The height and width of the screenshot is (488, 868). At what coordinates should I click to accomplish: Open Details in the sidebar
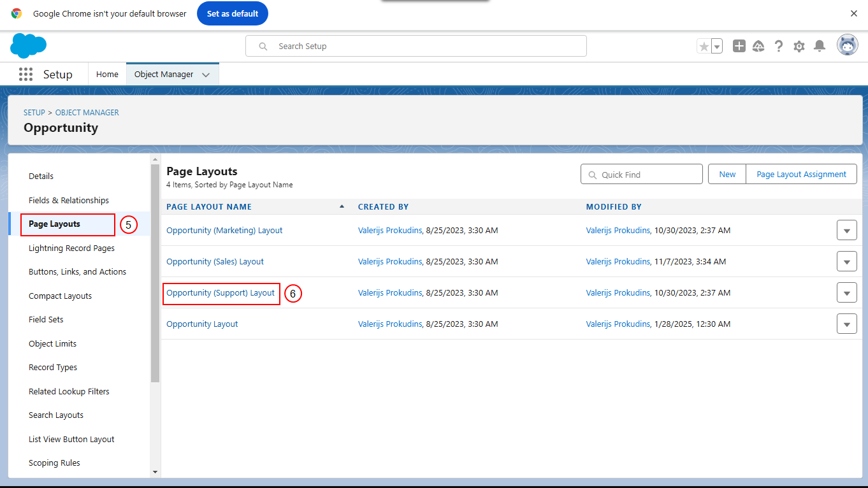41,176
